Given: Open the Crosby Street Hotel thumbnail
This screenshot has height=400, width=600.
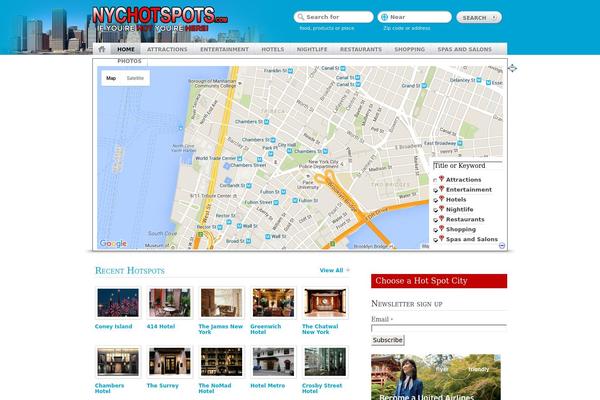Looking at the screenshot, I should pyautogui.click(x=325, y=362).
